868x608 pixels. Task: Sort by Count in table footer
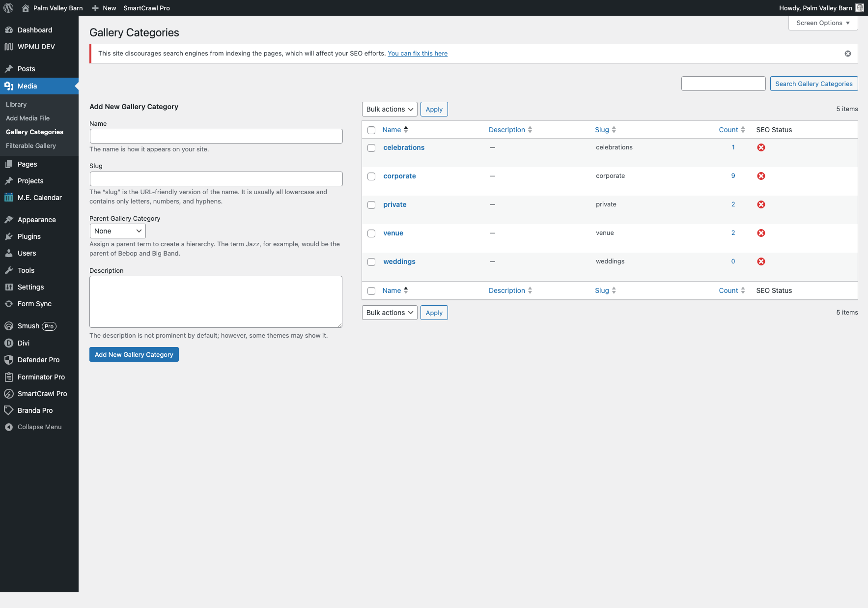pos(732,290)
